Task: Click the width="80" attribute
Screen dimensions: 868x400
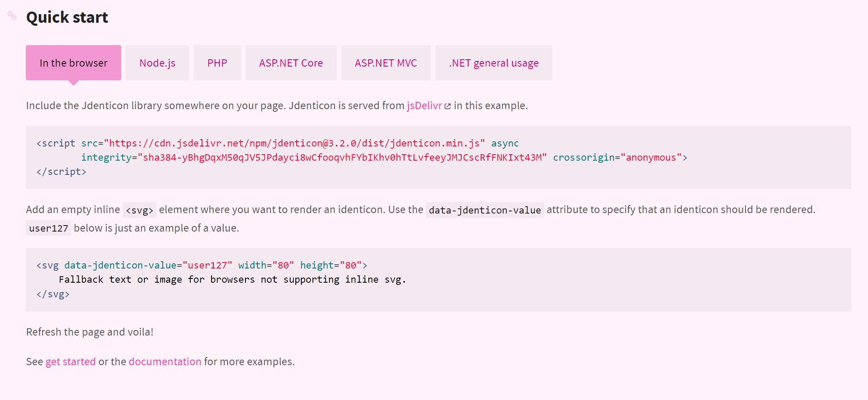Action: (266, 266)
